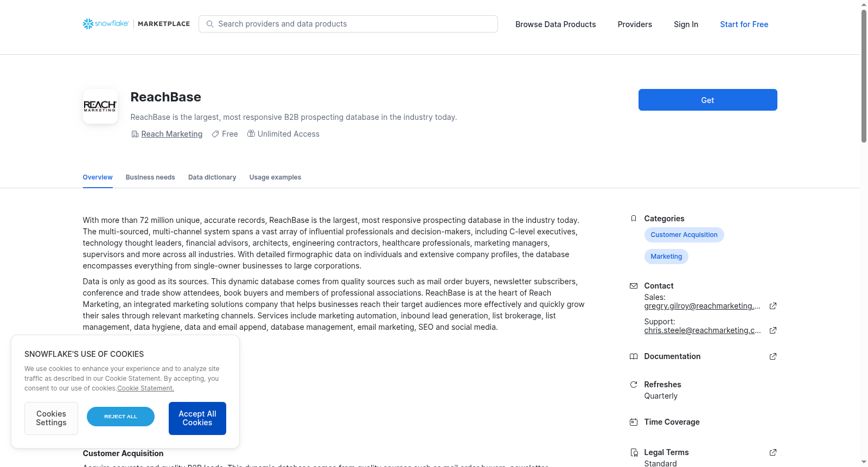Click the page vertical scrollbar thumb

[864, 76]
